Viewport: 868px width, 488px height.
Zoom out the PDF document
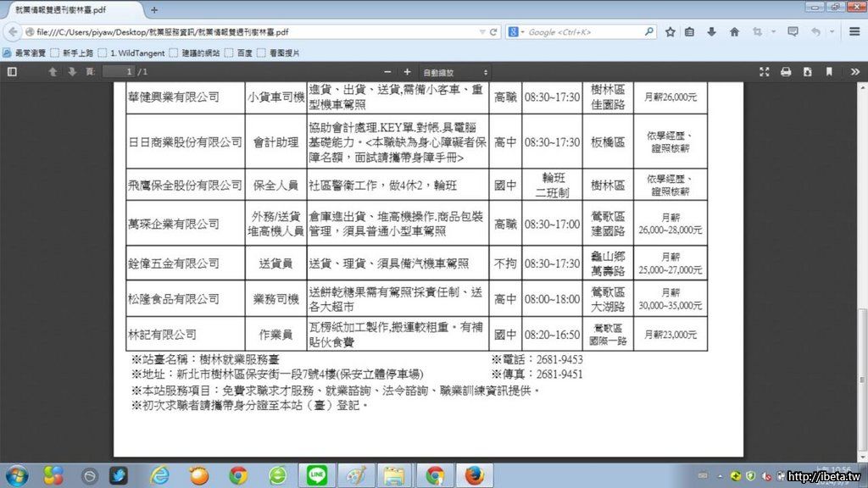point(388,72)
